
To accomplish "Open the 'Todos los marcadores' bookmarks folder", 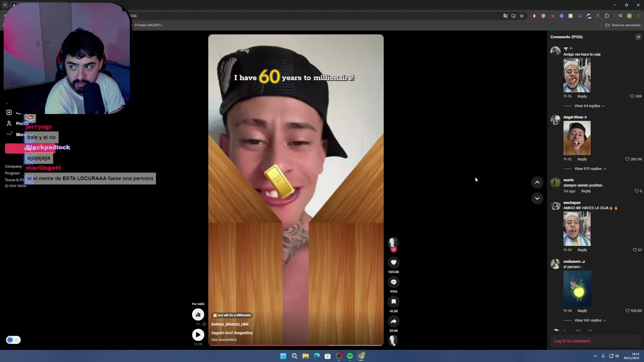I will pos(623,25).
